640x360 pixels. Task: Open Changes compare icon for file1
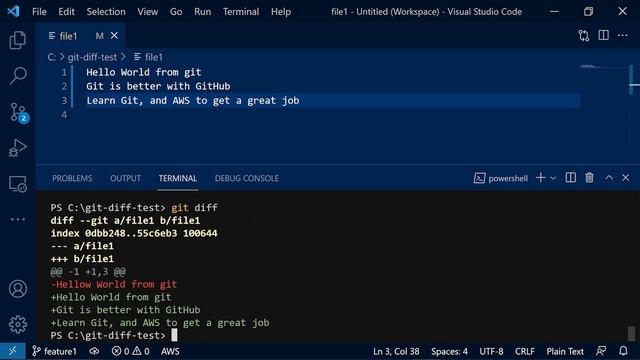tap(584, 36)
